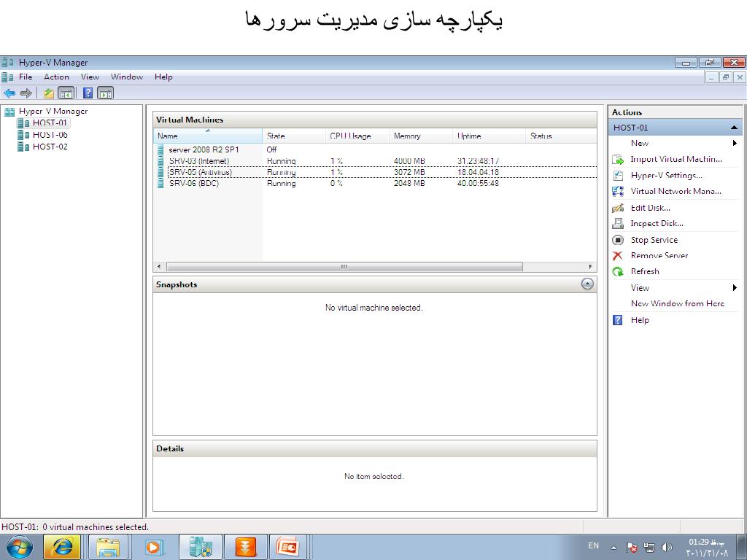Screen dimensions: 747x560
Task: Click the gray Forward arrow in toolbar
Action: 26,93
